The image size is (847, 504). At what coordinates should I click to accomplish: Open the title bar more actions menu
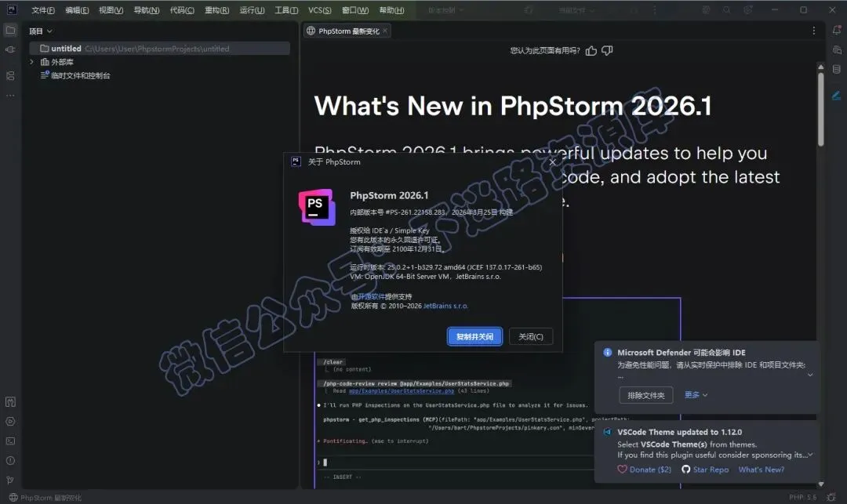point(654,9)
